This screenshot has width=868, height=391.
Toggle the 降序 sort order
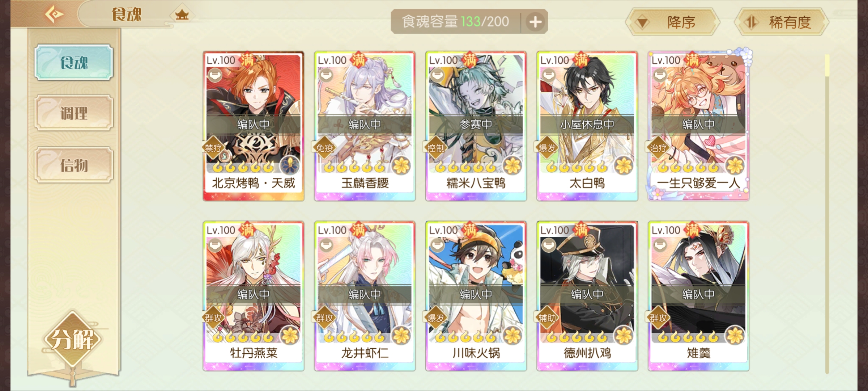(x=672, y=22)
